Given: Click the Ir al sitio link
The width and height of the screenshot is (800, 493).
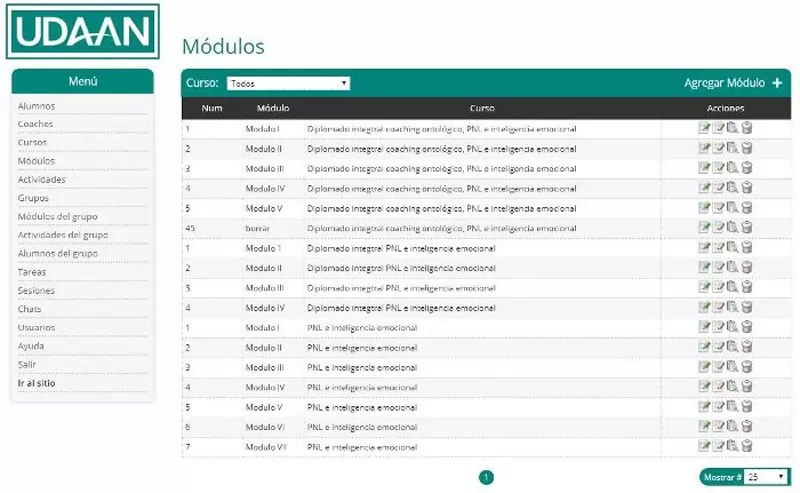Looking at the screenshot, I should tap(38, 383).
